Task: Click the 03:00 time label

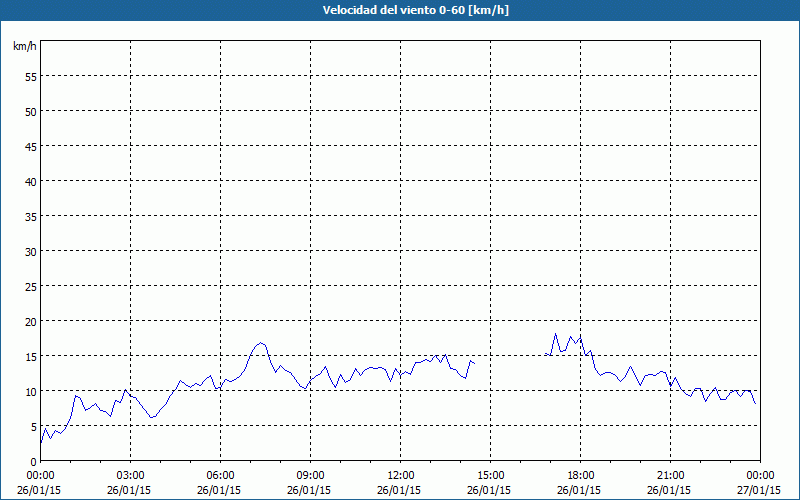Action: 130,474
